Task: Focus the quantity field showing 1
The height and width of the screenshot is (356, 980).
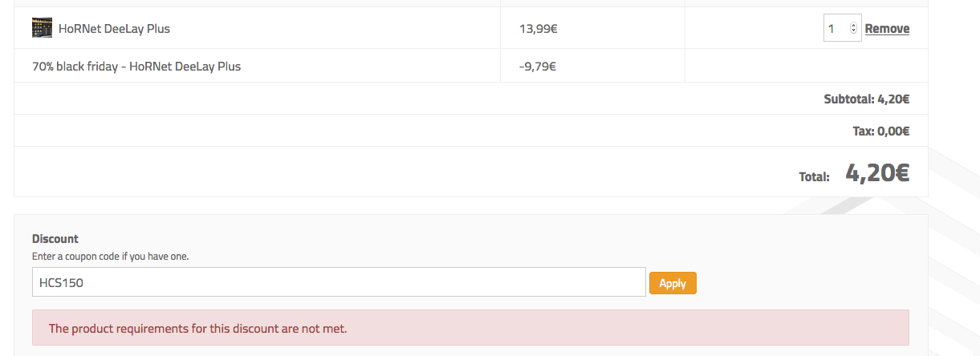Action: coord(836,28)
